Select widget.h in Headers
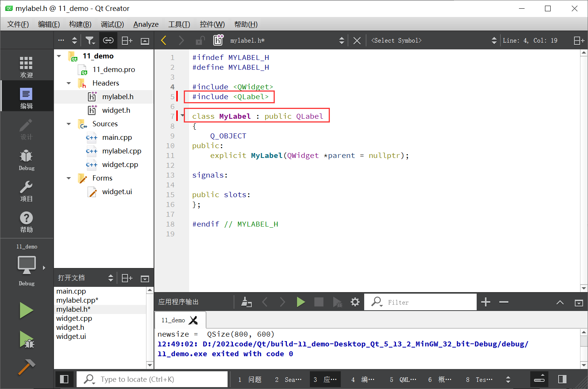Image resolution: width=588 pixels, height=389 pixels. pos(116,110)
